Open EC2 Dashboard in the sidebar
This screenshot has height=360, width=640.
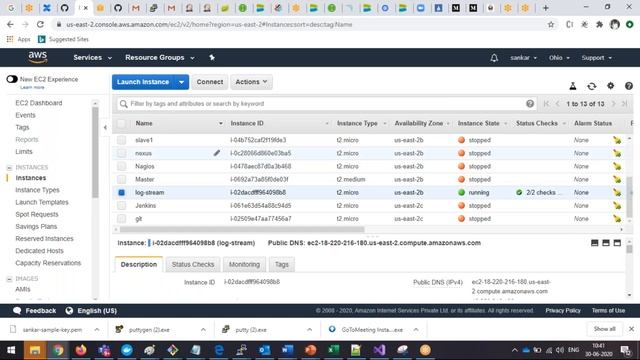[x=39, y=103]
